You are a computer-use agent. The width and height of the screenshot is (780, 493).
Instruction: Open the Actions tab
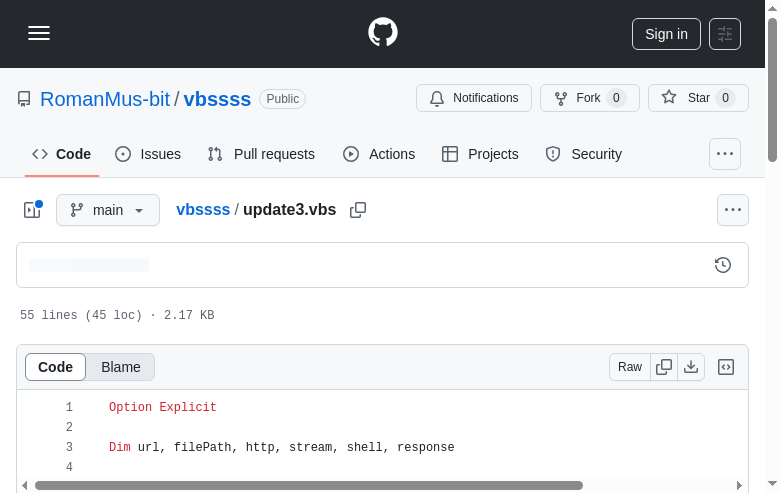[379, 154]
